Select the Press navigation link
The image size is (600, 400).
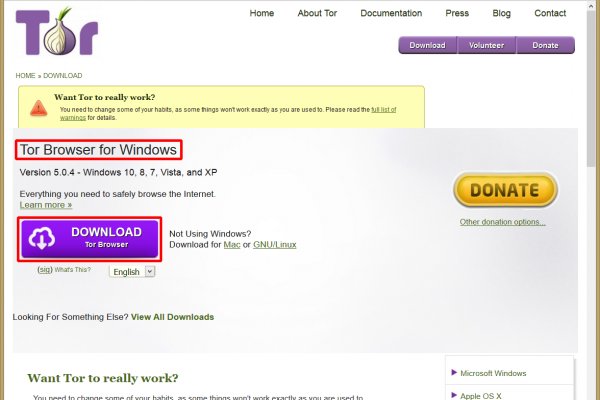(457, 13)
